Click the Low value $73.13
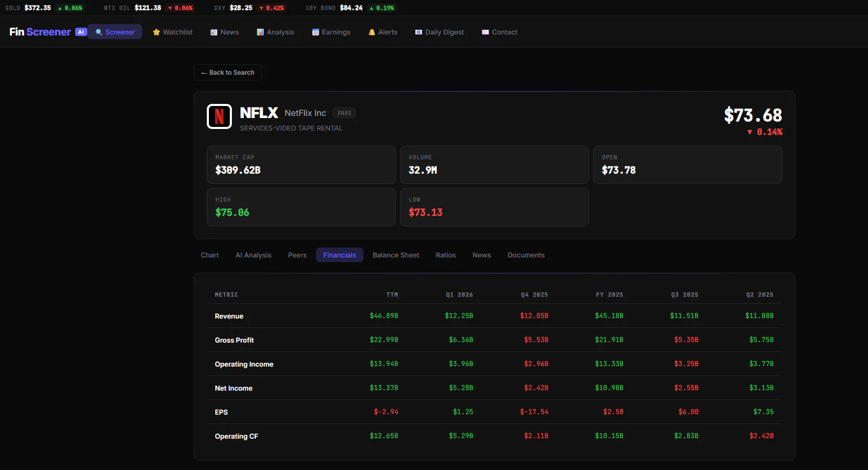The image size is (868, 470). coord(426,213)
